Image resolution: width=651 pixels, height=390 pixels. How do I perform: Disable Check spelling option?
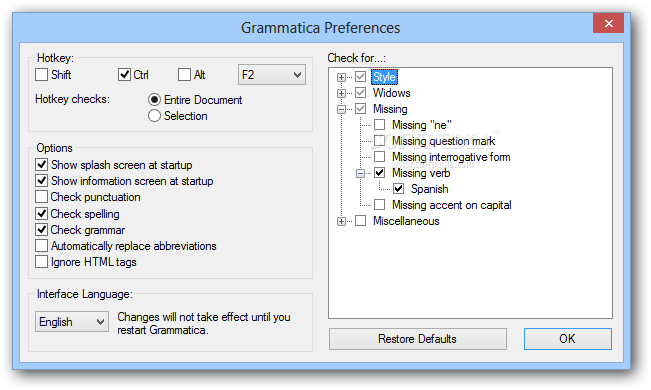click(42, 213)
